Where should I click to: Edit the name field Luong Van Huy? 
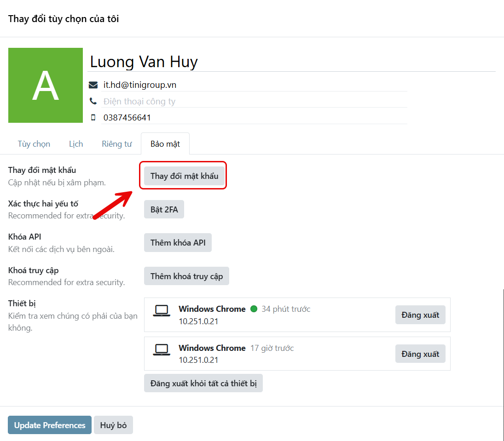pyautogui.click(x=291, y=62)
